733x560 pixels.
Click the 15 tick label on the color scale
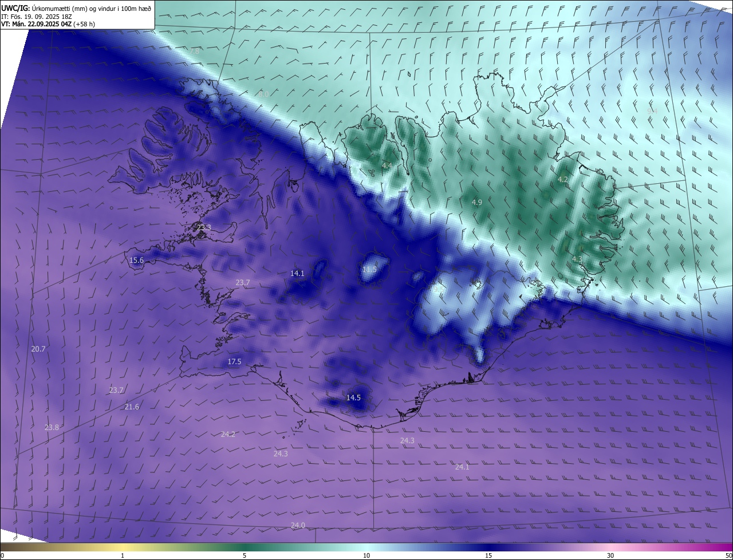click(488, 555)
